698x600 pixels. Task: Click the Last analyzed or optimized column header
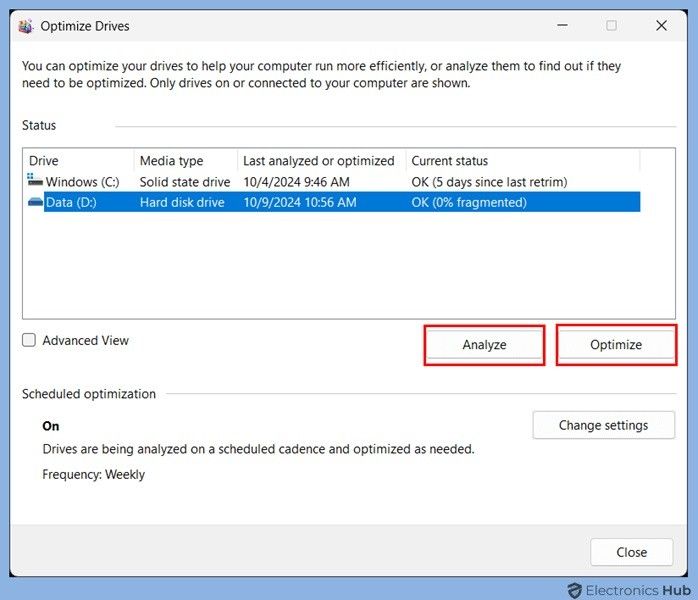coord(319,161)
